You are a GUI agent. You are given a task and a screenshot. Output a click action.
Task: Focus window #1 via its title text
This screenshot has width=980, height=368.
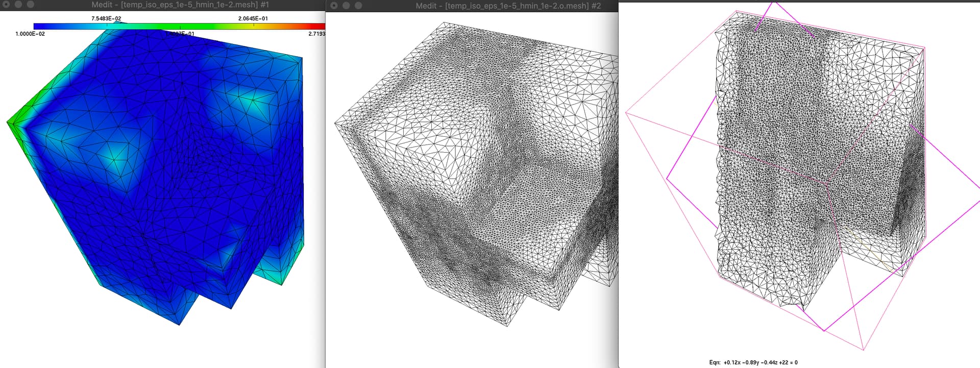pos(180,5)
